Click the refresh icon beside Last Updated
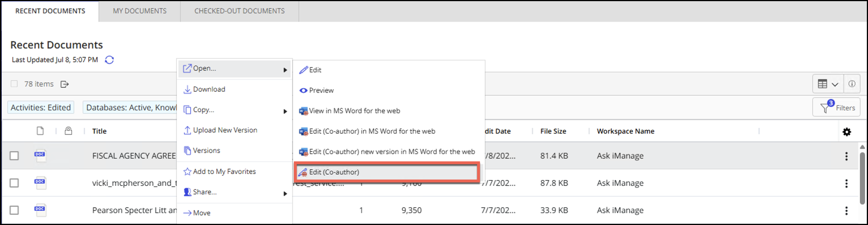This screenshot has width=868, height=225. [x=109, y=60]
